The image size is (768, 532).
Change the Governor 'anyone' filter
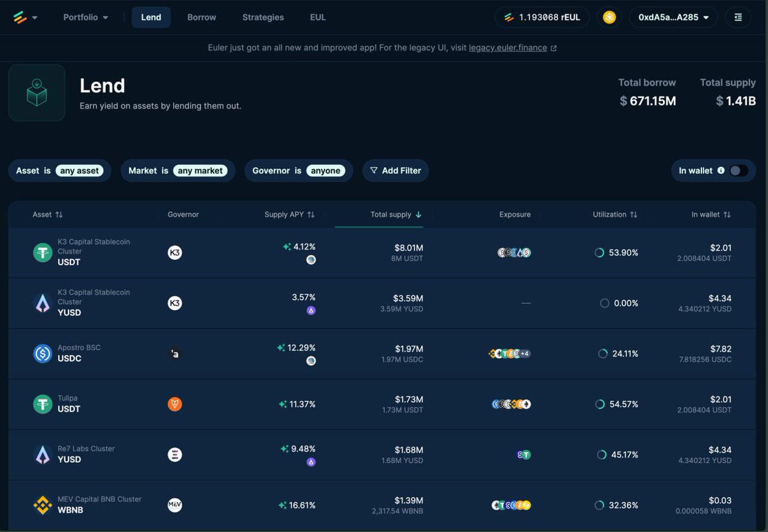click(325, 171)
